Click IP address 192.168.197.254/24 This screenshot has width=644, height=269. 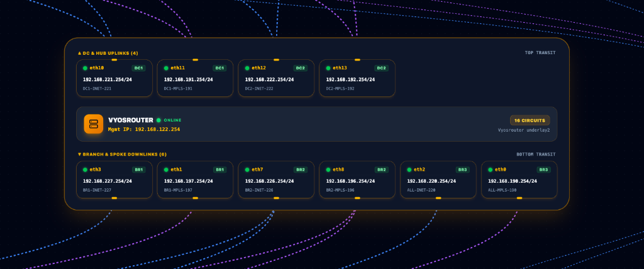click(188, 181)
